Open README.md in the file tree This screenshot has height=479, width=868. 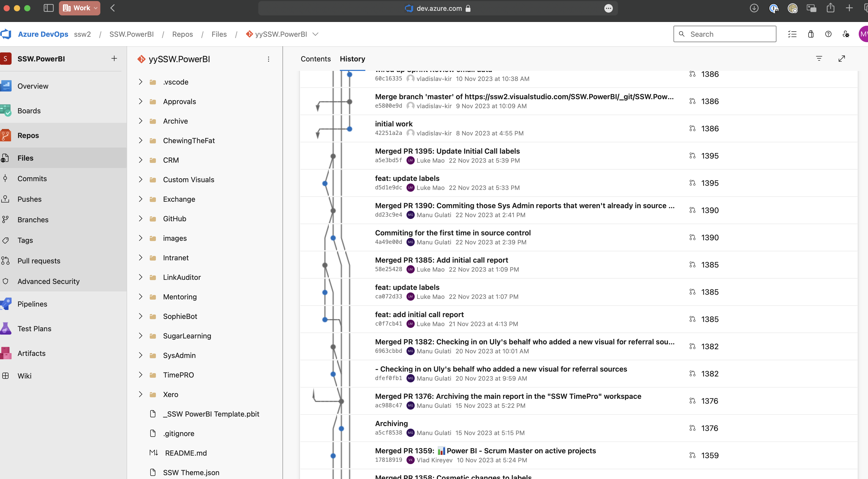(x=186, y=453)
